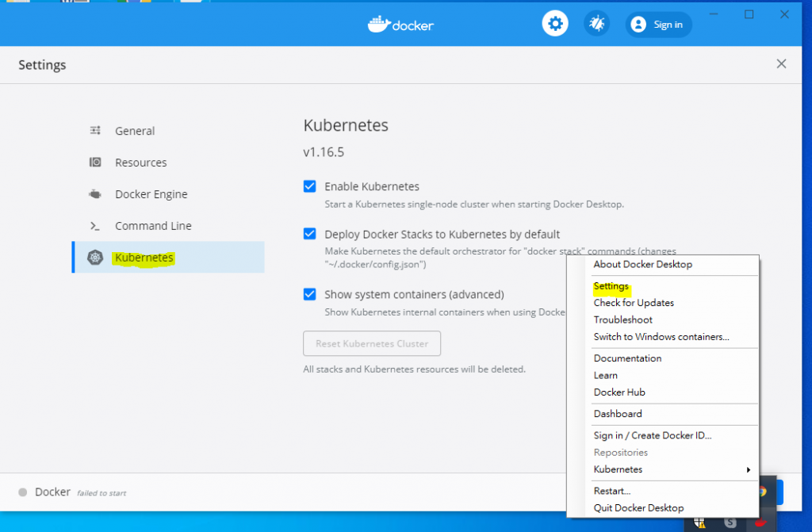Click the Kubernetes wheel icon in sidebar

(95, 258)
